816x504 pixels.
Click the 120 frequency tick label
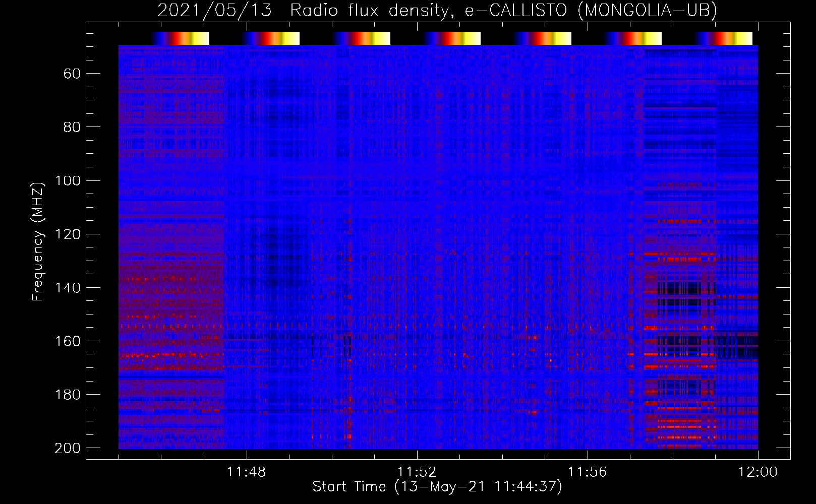click(x=68, y=234)
